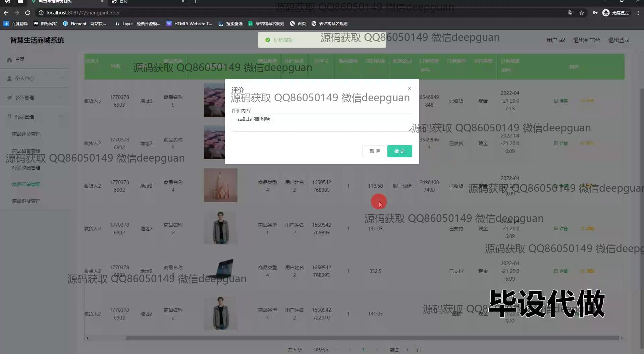This screenshot has width=644, height=354.
Task: Click browser back arrow icon
Action: 6,13
